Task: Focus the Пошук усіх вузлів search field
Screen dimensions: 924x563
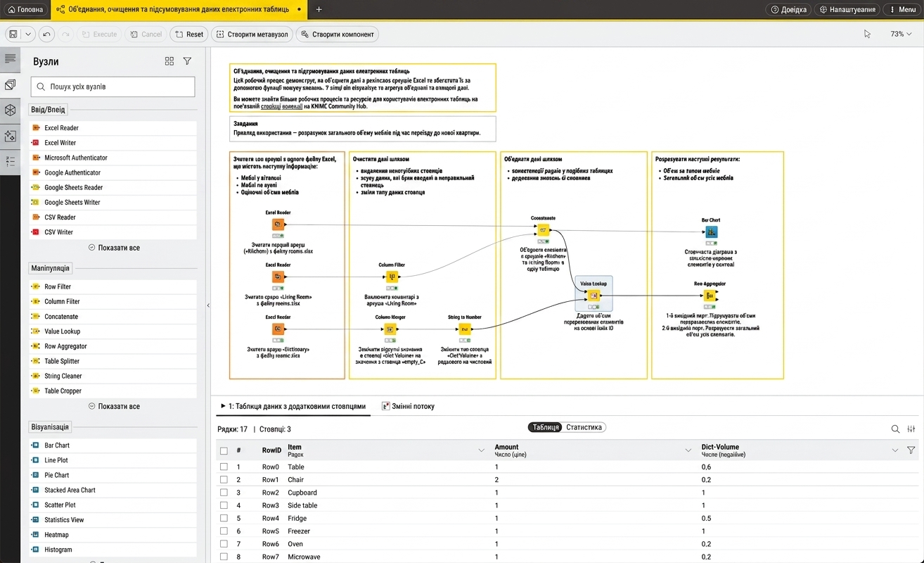Action: (113, 87)
